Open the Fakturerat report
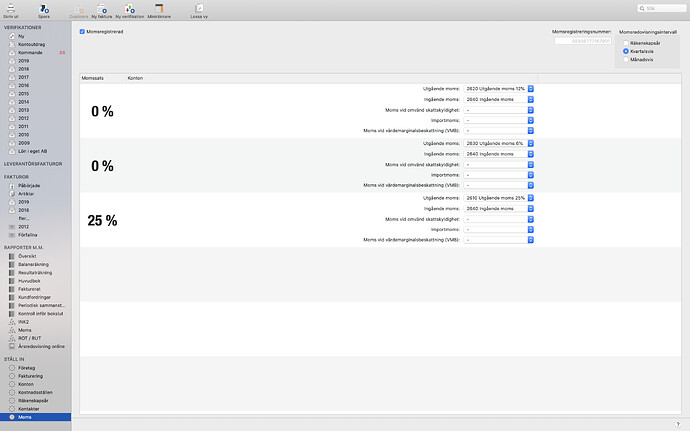The width and height of the screenshot is (690, 431). tap(29, 289)
